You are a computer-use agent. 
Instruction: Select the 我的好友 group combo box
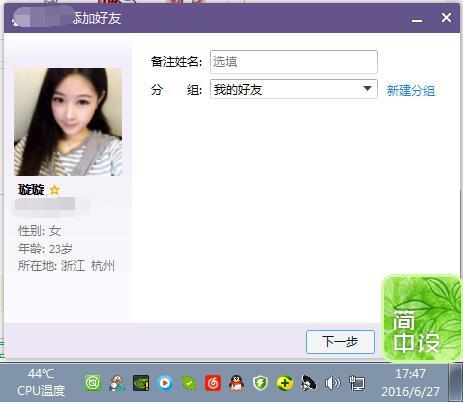click(x=294, y=89)
